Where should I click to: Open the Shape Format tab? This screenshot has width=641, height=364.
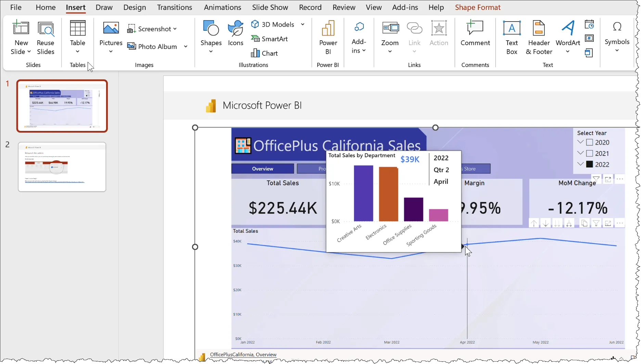(x=477, y=7)
